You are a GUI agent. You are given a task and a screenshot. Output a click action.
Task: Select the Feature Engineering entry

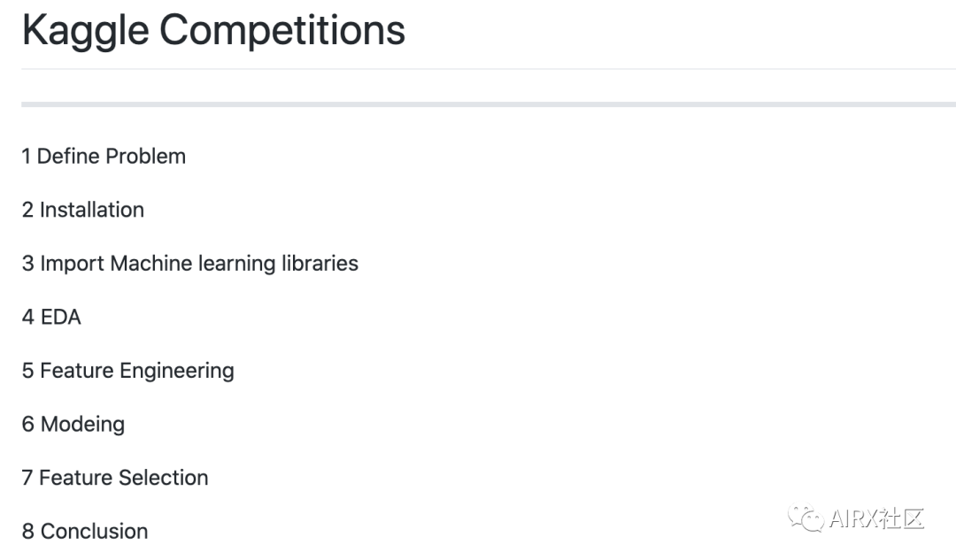pyautogui.click(x=128, y=371)
